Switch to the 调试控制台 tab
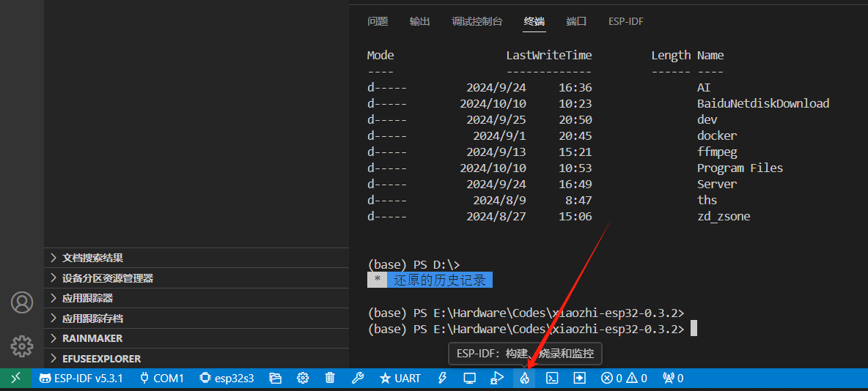The height and width of the screenshot is (391, 868). (x=477, y=21)
